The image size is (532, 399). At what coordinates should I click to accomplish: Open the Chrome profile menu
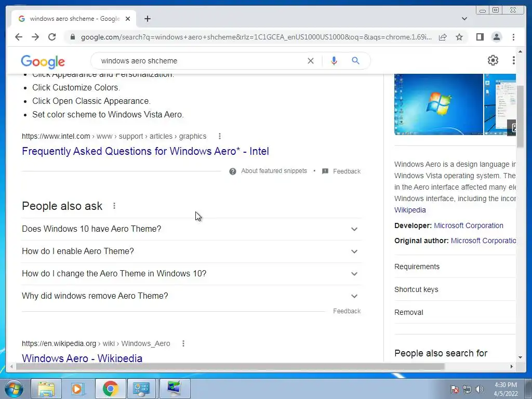[497, 37]
